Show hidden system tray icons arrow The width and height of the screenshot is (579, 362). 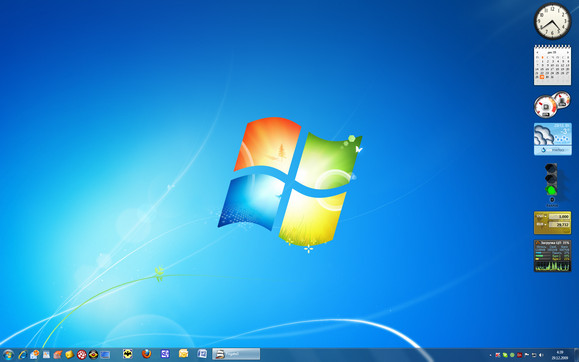coord(490,355)
